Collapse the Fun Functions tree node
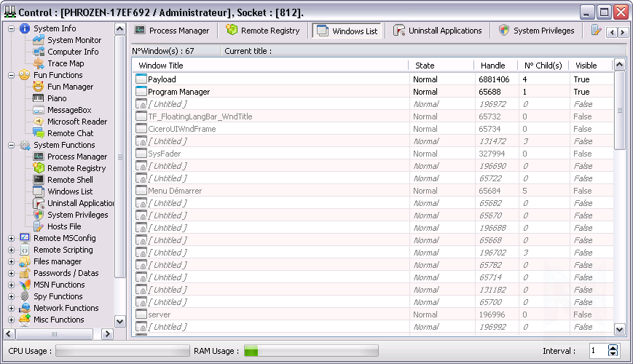 (11, 75)
